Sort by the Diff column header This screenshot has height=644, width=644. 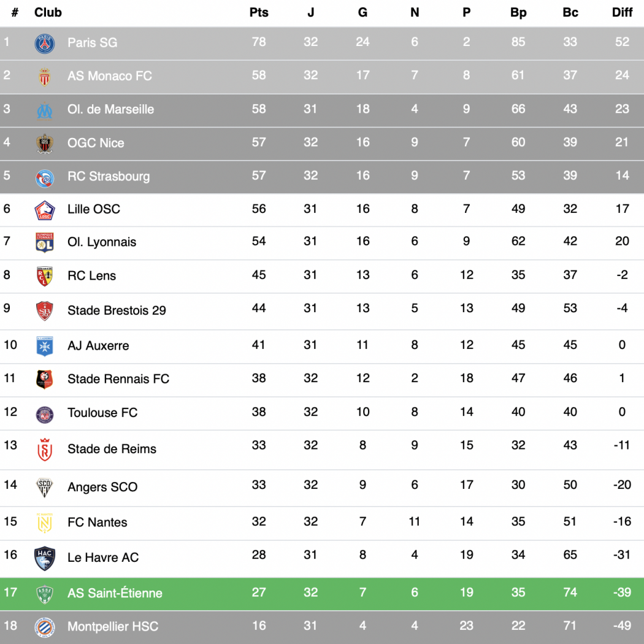pos(622,12)
